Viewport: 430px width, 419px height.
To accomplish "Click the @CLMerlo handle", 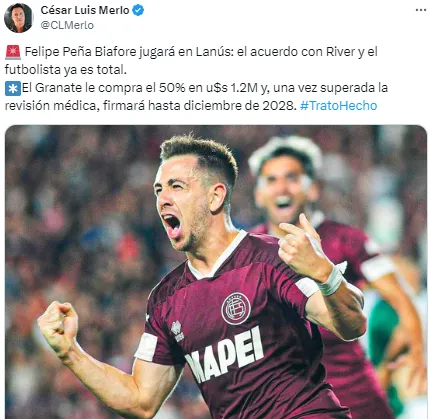I will (67, 25).
